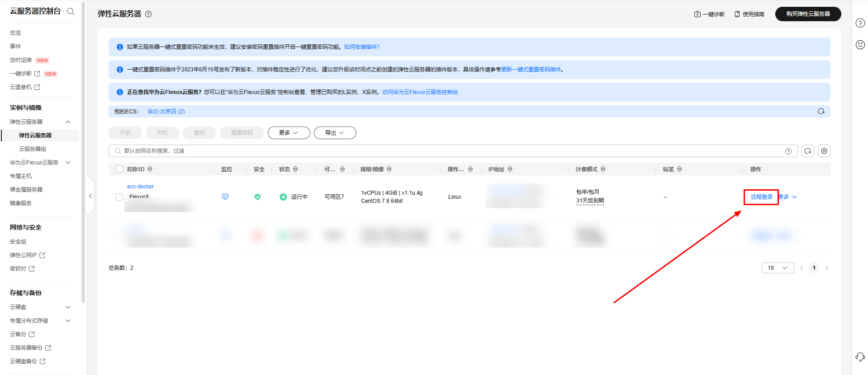Screen dimensions: 868x375
Task: Check the ecs-docker row checkbox
Action: pos(119,197)
